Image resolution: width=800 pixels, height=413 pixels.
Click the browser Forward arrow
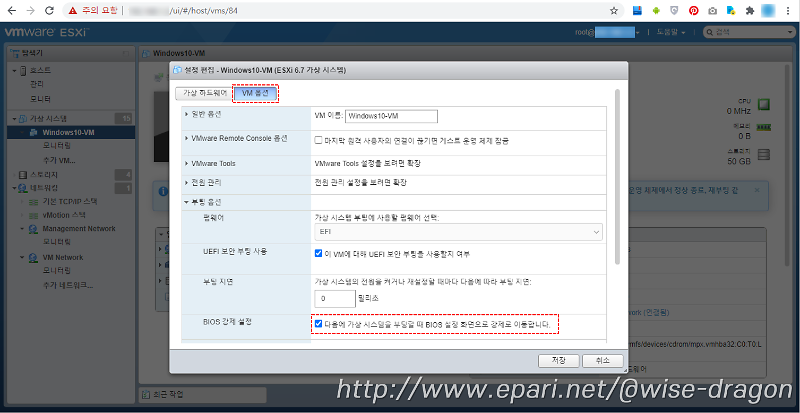point(30,10)
